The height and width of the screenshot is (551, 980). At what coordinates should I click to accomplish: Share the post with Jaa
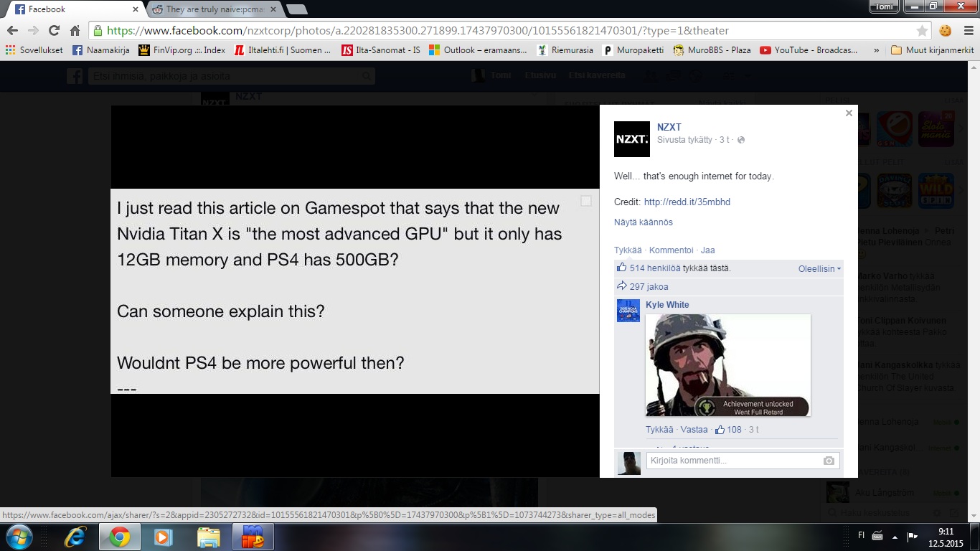pos(707,250)
